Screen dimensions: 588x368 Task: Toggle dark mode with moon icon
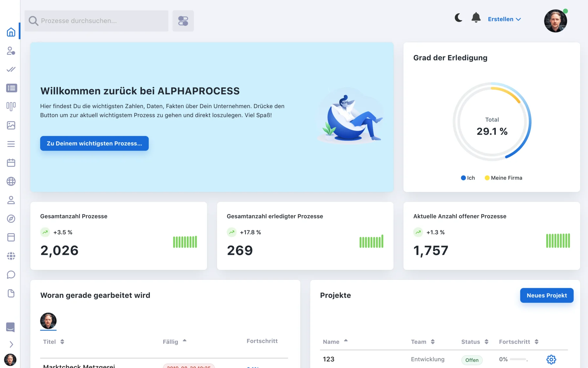458,18
